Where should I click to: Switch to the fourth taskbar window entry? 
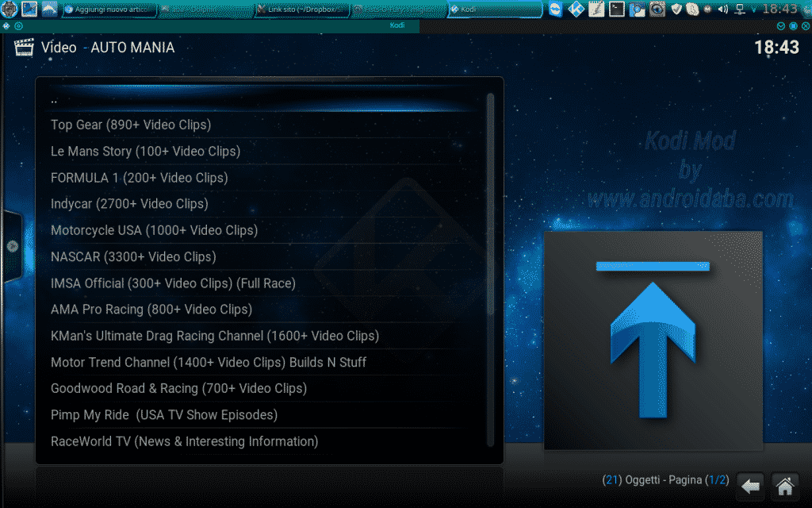(398, 10)
